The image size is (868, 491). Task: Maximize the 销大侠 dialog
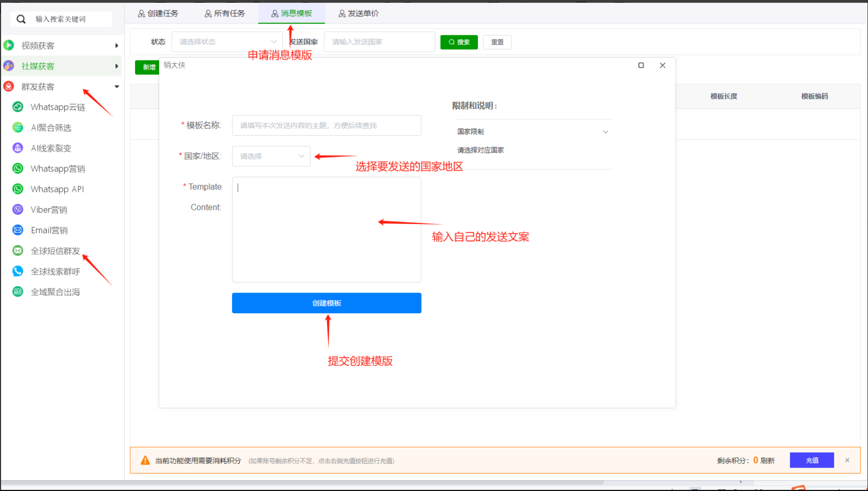coord(641,65)
